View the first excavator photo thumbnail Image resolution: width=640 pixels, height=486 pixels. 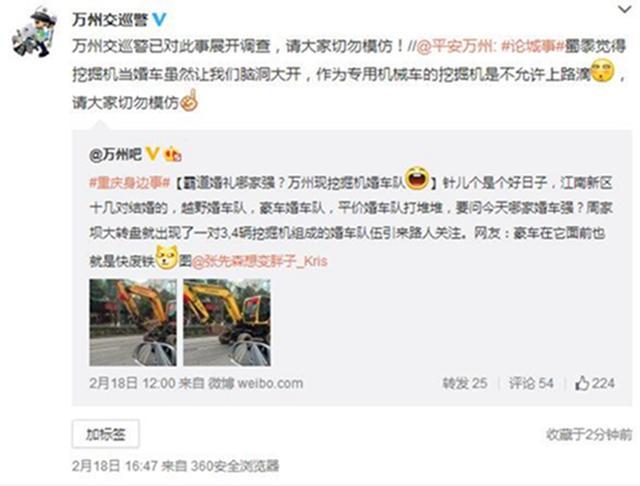point(133,322)
